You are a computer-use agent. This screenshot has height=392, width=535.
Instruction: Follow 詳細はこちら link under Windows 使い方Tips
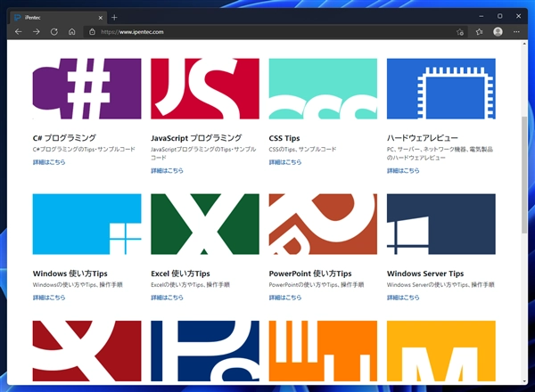(x=49, y=298)
